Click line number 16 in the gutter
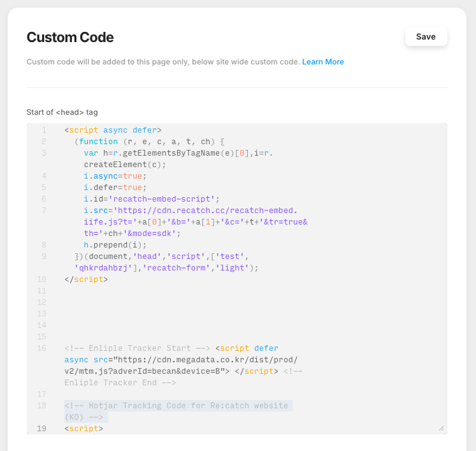 [x=41, y=348]
